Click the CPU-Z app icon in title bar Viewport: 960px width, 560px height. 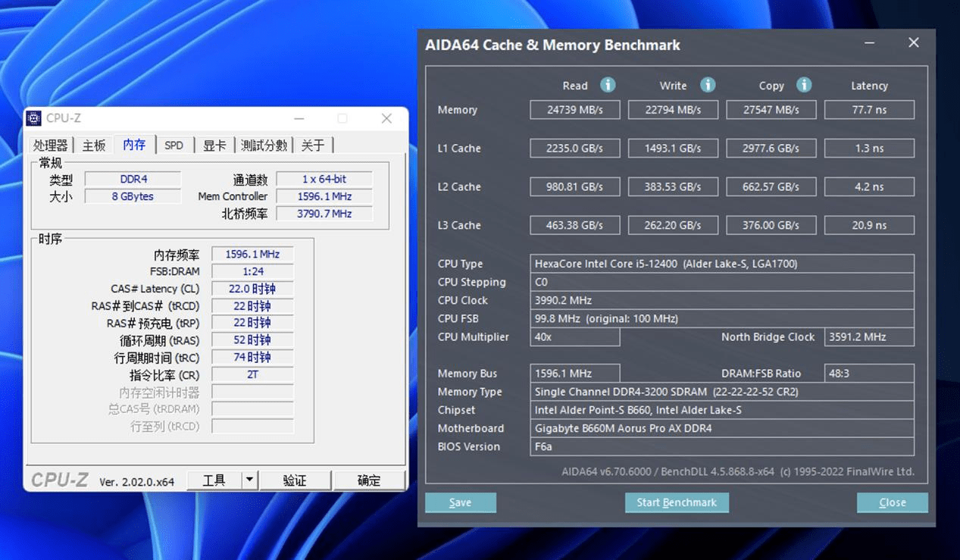(x=33, y=118)
